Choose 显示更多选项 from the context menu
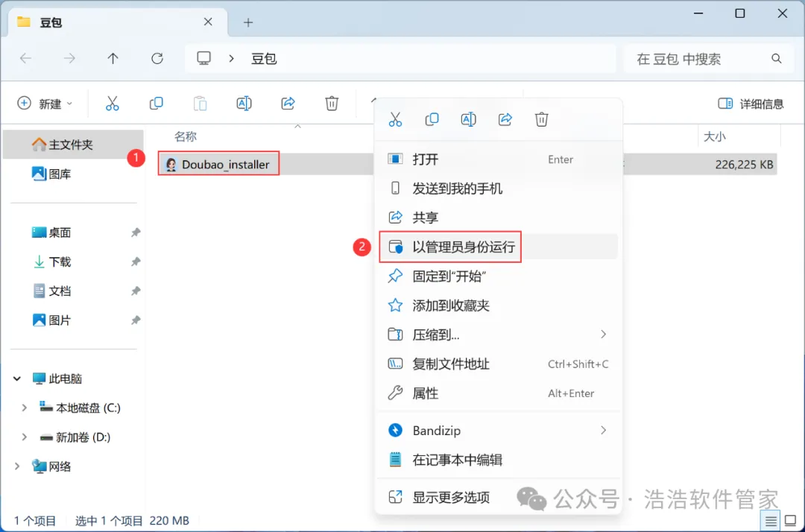The height and width of the screenshot is (532, 805). pyautogui.click(x=498, y=496)
